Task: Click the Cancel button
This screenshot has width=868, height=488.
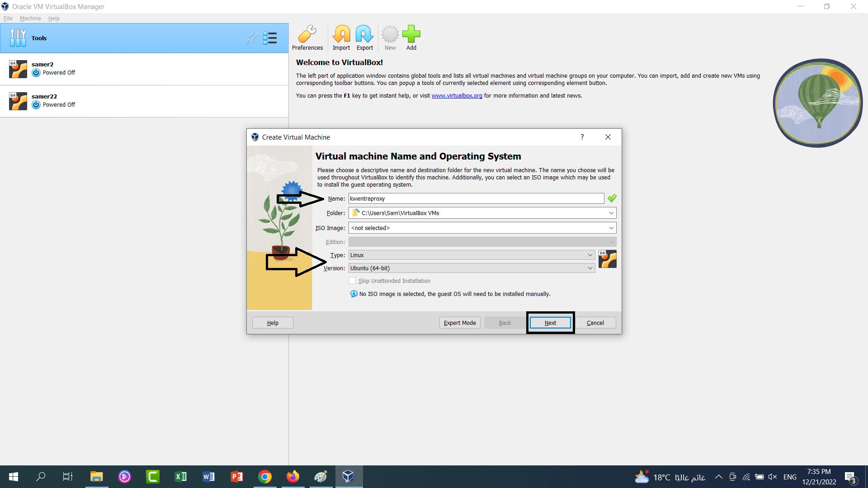Action: (x=595, y=323)
